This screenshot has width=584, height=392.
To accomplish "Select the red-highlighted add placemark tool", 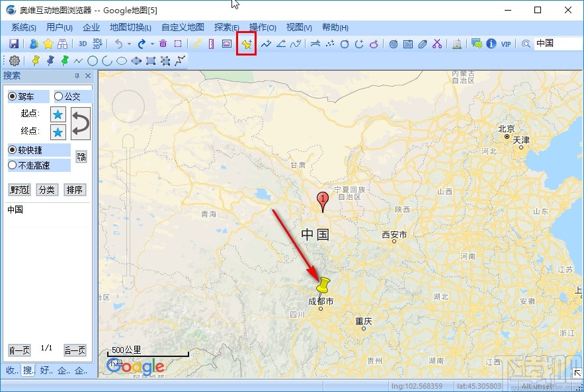I will [247, 44].
